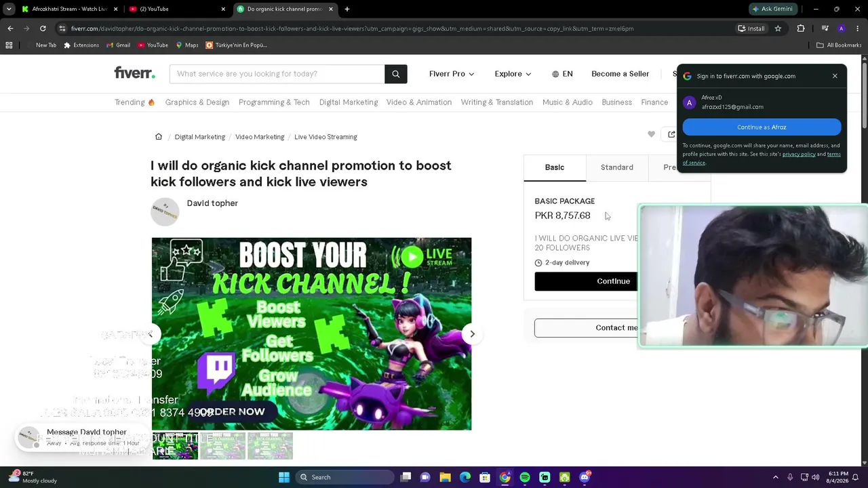Click the black Continue button
Image resolution: width=868 pixels, height=488 pixels.
click(x=586, y=281)
